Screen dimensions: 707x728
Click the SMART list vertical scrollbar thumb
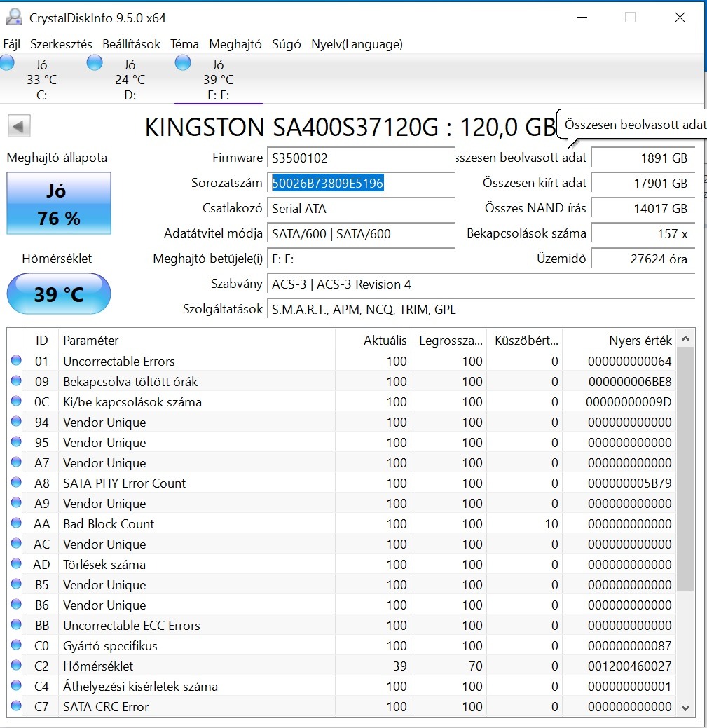[x=686, y=469]
